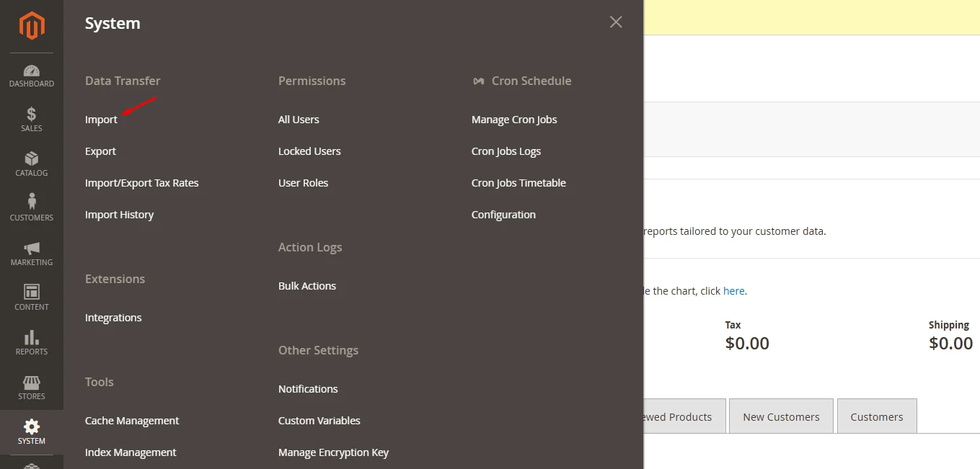
Task: Click the 'here' chart link
Action: [x=733, y=291]
